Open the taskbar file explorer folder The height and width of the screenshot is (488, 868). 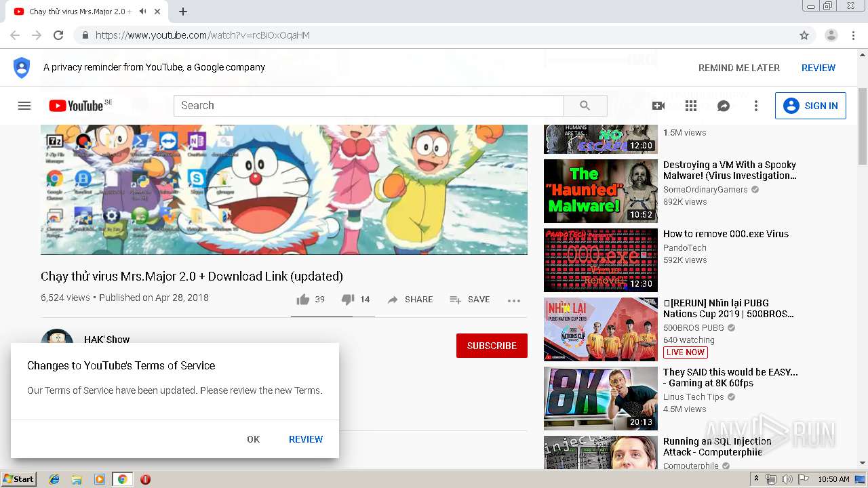pos(77,479)
